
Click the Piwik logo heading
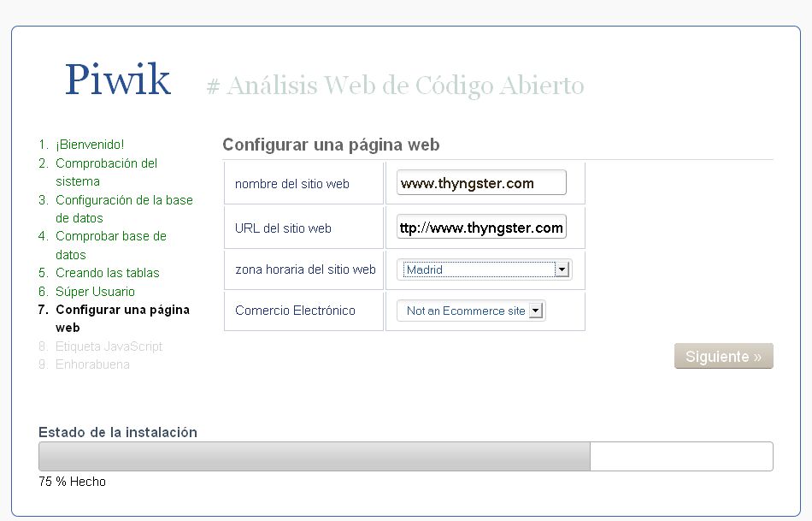118,80
